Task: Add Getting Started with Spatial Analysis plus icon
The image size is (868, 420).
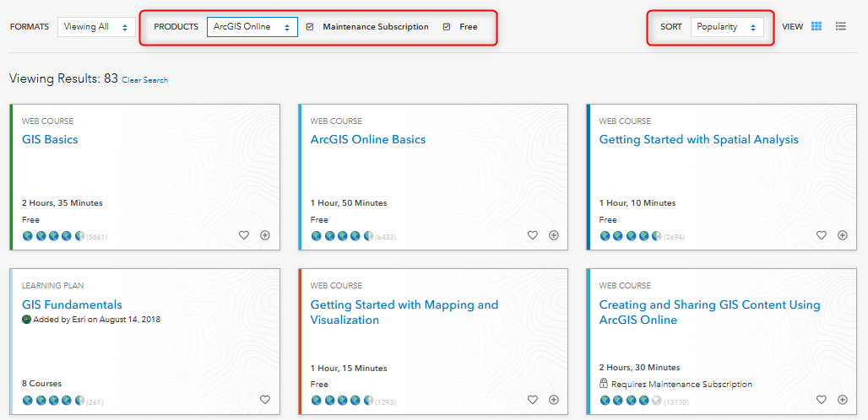Action: (x=843, y=235)
